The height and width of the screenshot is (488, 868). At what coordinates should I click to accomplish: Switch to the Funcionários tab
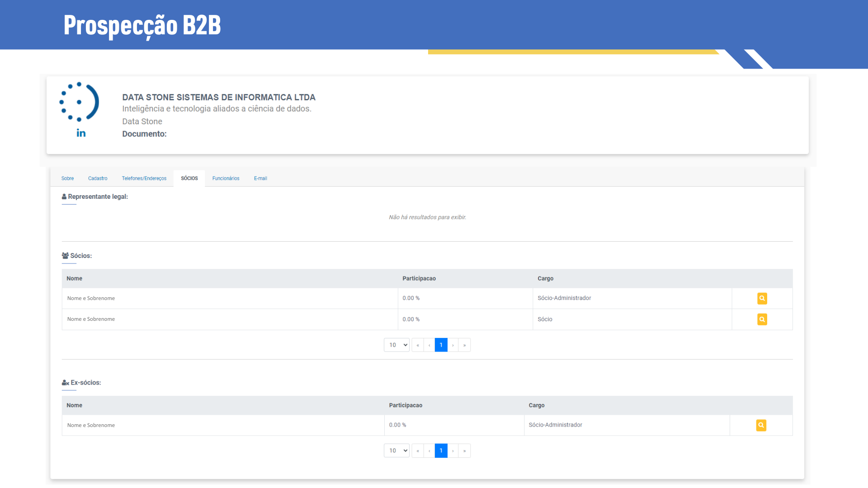tap(226, 178)
